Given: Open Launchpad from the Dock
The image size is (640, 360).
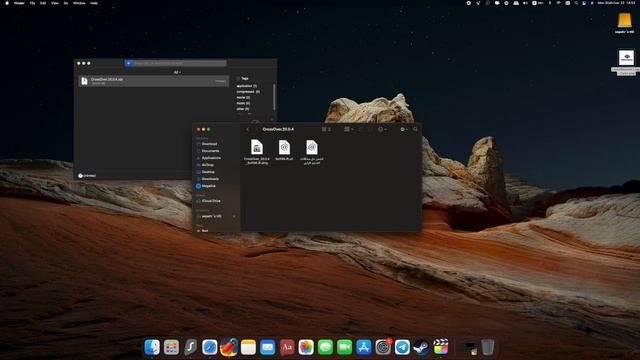Looking at the screenshot, I should (x=171, y=347).
